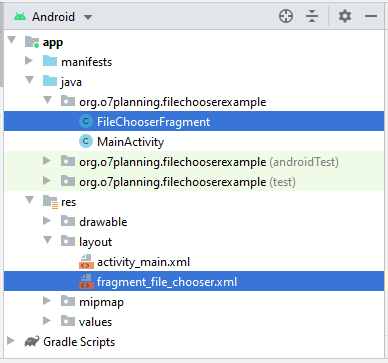Select the mipmap folder
This screenshot has width=388, height=363.
tap(101, 302)
